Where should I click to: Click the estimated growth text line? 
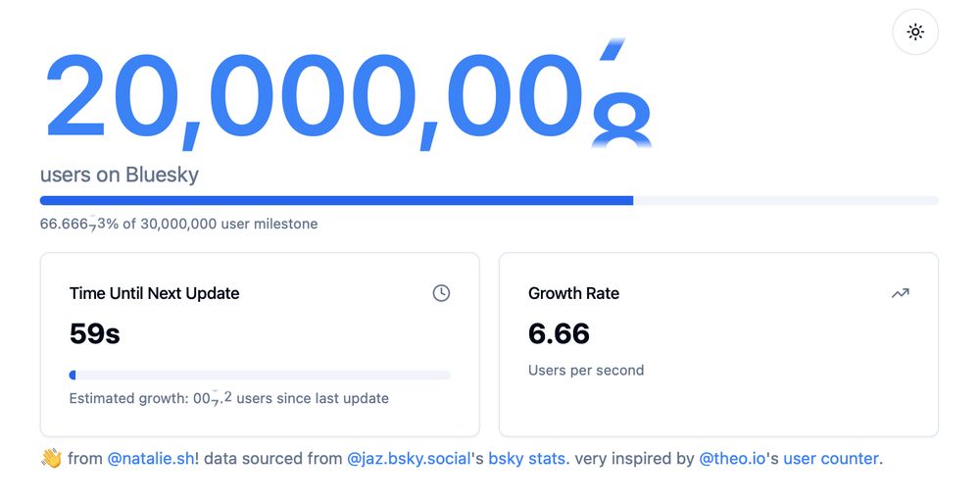pos(228,398)
